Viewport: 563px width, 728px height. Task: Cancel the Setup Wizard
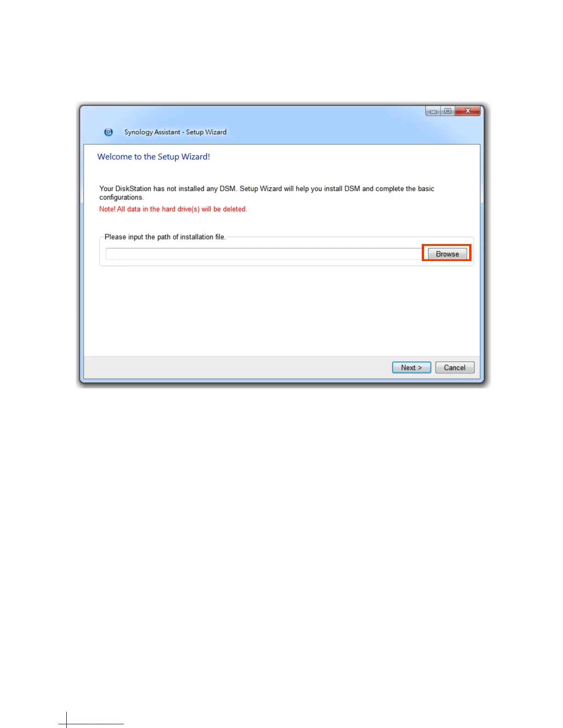(454, 368)
